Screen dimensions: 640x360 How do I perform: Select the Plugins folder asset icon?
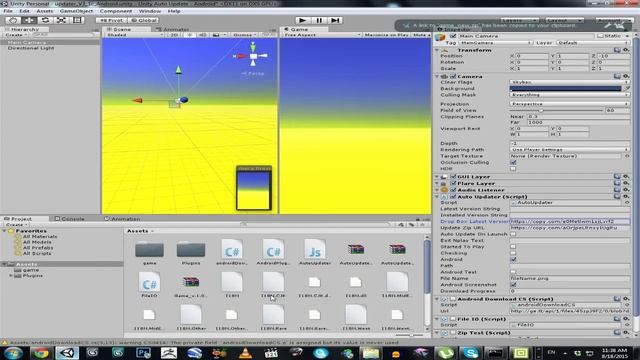(x=191, y=249)
